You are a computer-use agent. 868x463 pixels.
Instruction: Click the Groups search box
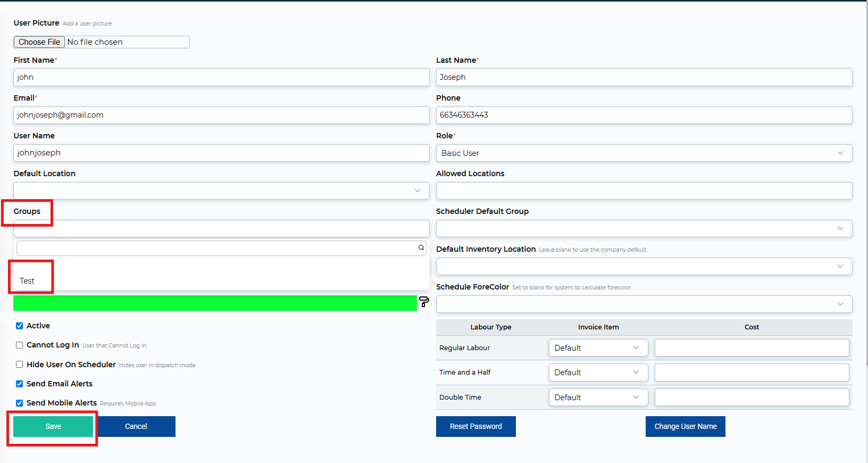pyautogui.click(x=221, y=248)
